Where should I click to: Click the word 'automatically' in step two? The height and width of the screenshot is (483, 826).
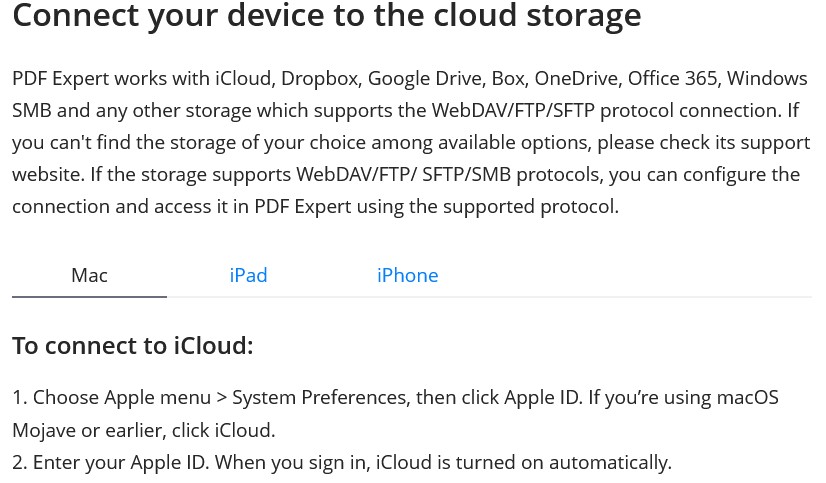(x=609, y=462)
